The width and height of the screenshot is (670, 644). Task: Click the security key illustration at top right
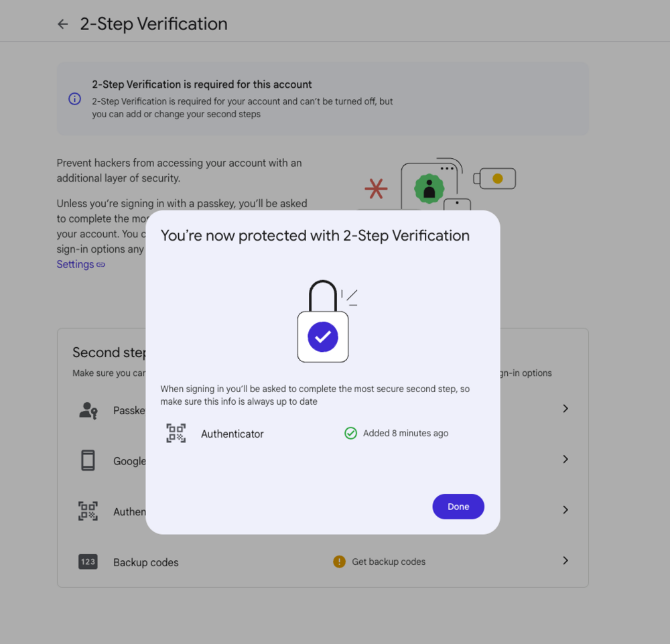(x=494, y=179)
